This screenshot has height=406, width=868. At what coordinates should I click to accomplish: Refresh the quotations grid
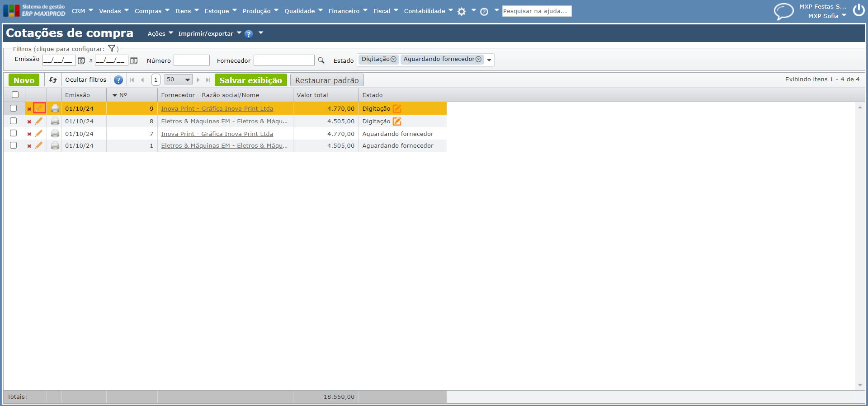tap(53, 80)
